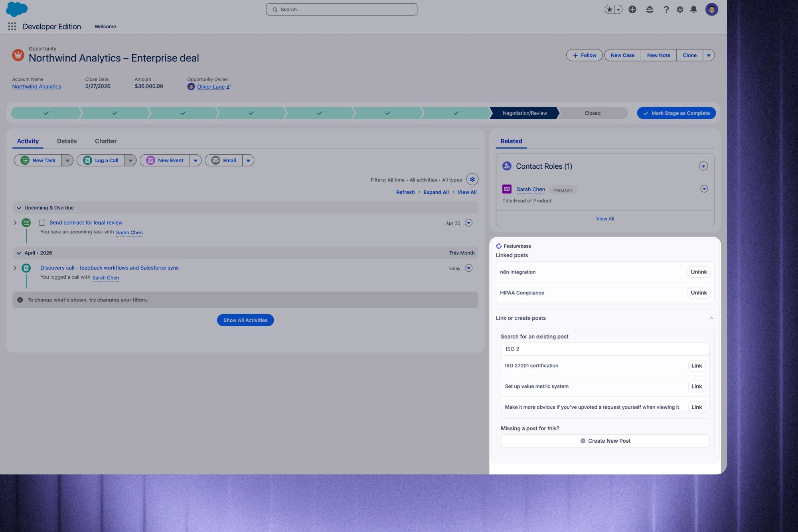
Task: Open the Notifications bell
Action: coord(694,10)
